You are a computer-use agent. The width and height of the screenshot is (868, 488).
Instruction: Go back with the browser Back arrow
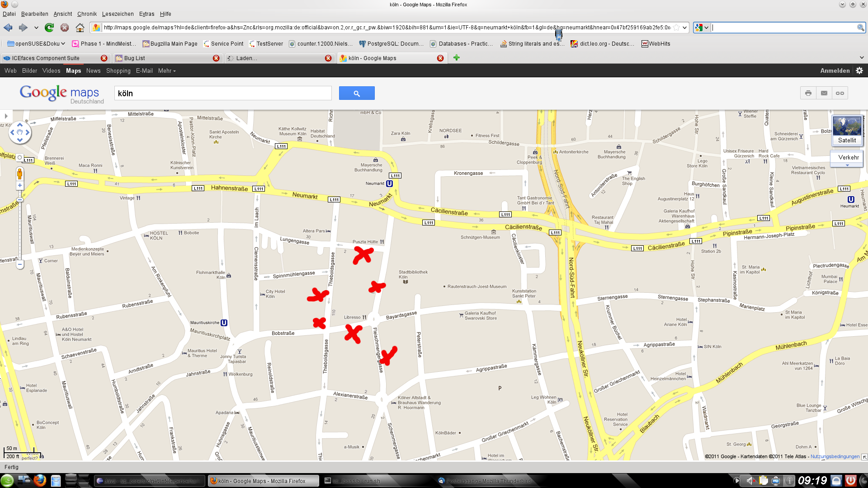point(8,28)
